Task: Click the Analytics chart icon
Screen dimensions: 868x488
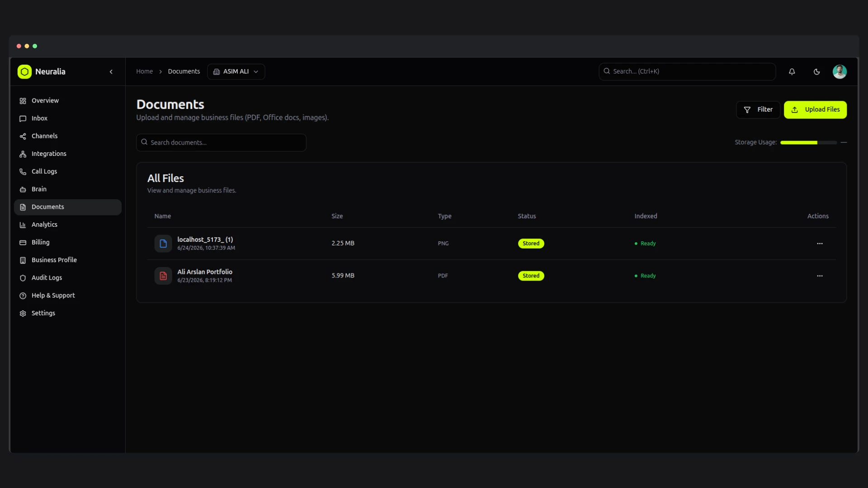Action: pos(23,225)
